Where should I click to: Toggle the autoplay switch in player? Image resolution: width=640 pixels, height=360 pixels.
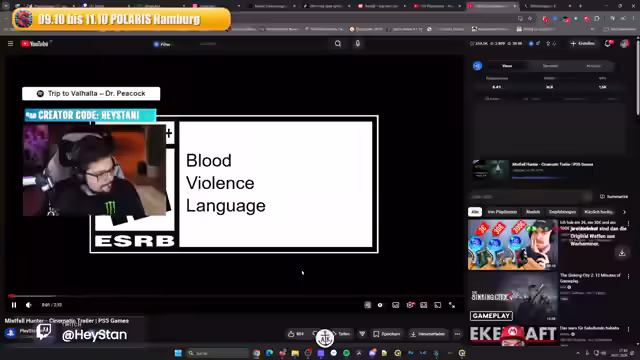point(380,305)
